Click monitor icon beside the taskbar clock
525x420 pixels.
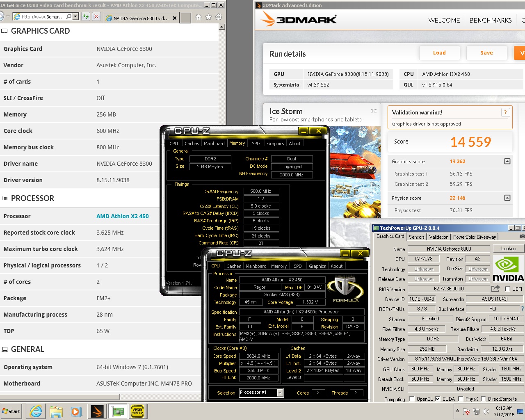click(520, 411)
